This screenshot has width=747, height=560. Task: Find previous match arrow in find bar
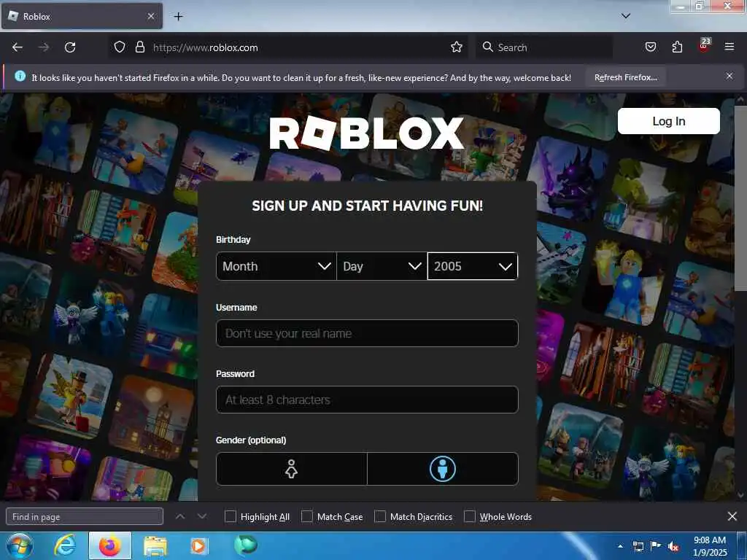click(180, 516)
